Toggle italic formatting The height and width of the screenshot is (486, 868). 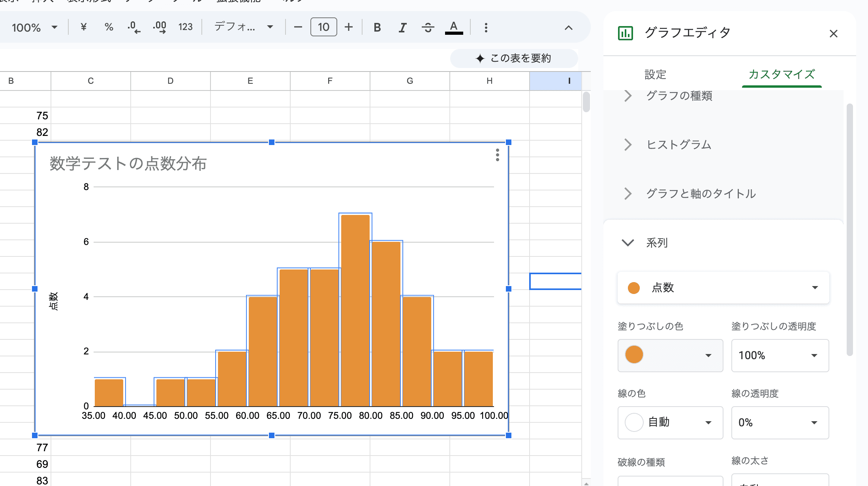[x=402, y=27]
